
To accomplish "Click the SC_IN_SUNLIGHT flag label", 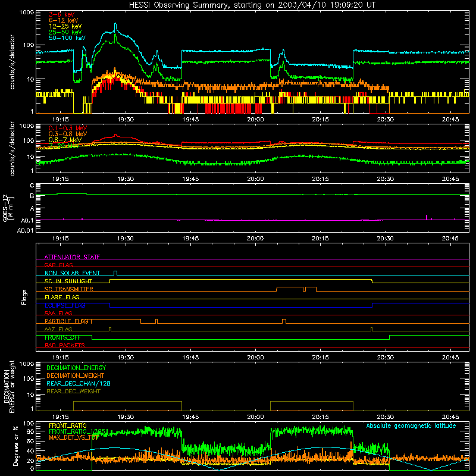I will [68, 281].
